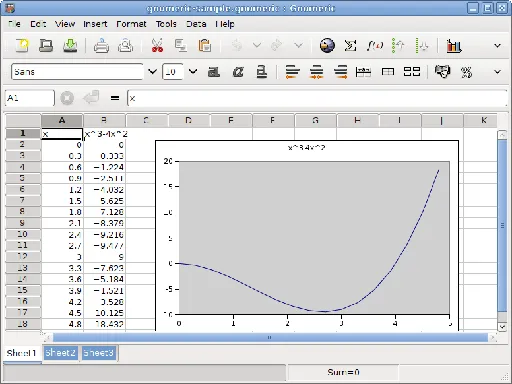This screenshot has width=512, height=384.
Task: Select cell with value 18.432
Action: [104, 324]
